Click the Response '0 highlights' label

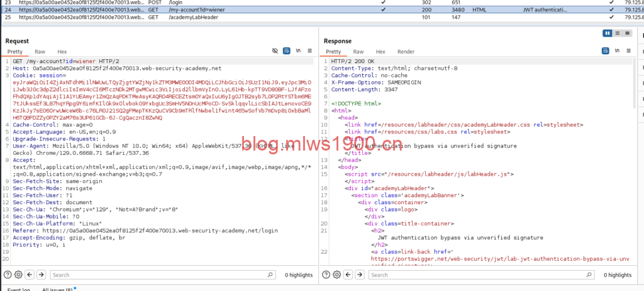[x=618, y=275]
